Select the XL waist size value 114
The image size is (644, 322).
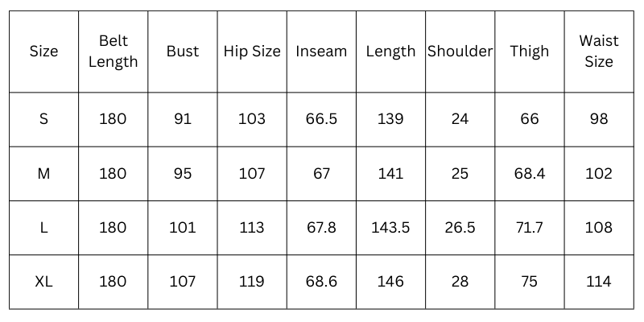tap(598, 282)
